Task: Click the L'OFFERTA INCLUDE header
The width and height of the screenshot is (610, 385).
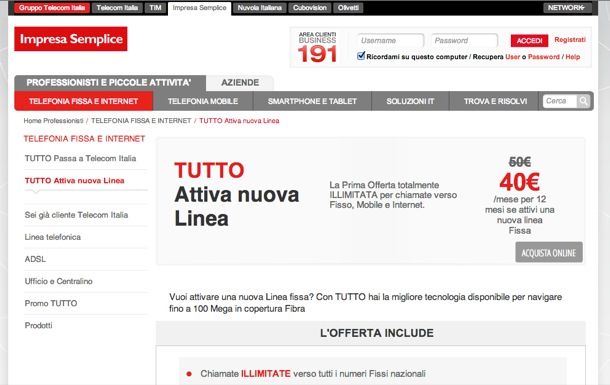Action: pyautogui.click(x=377, y=333)
